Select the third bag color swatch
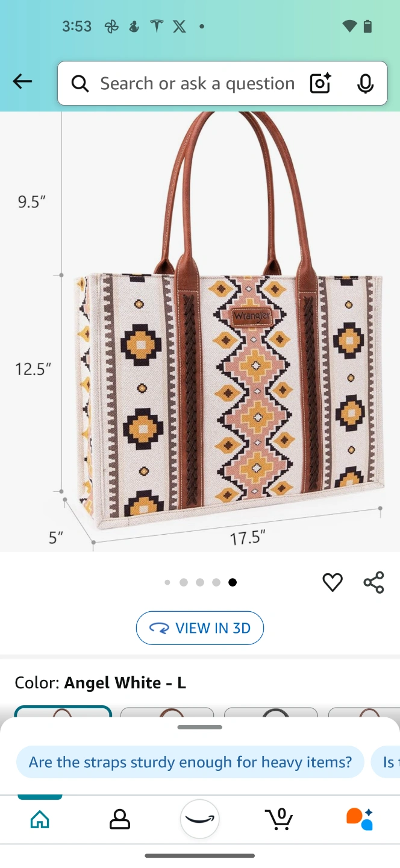Screen dimensions: 400x868 click(x=271, y=712)
